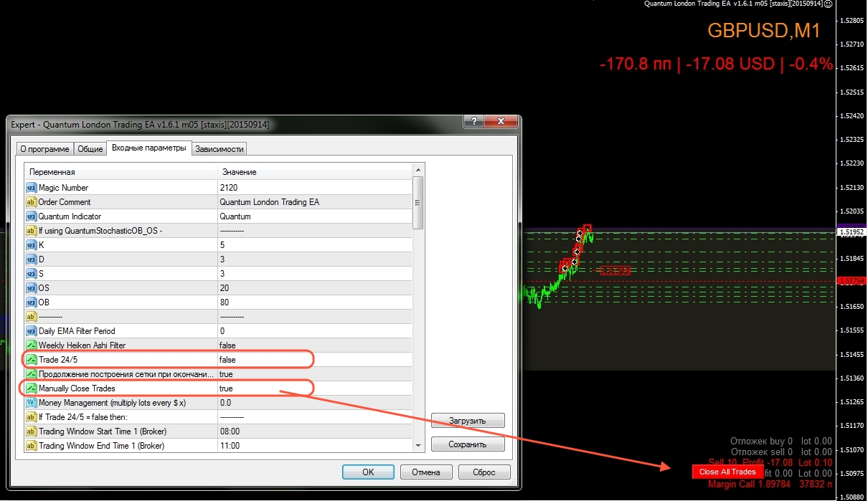The width and height of the screenshot is (868, 501).
Task: Click the Order Comment value field
Action: pos(314,202)
